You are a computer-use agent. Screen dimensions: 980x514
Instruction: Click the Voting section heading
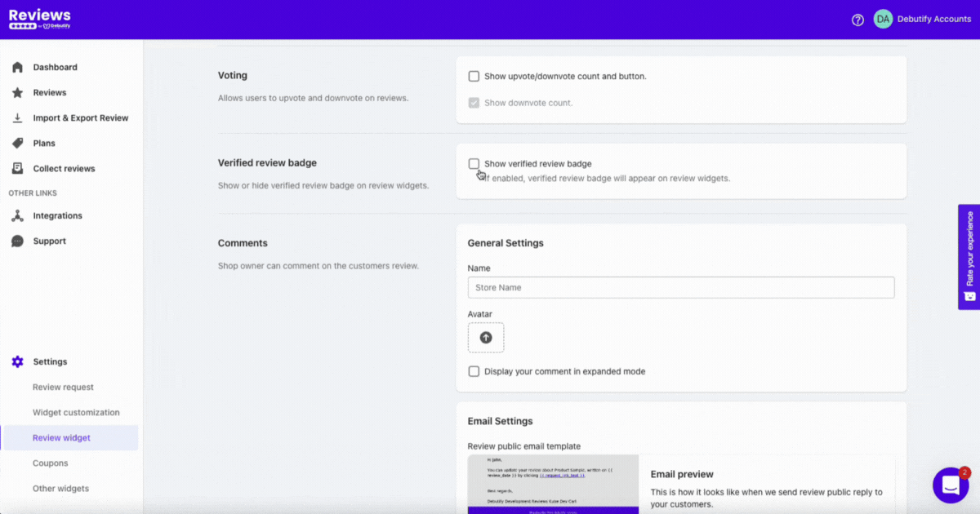pos(233,75)
